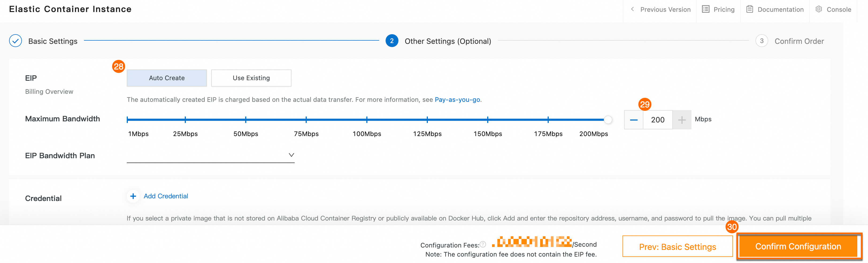868x263 pixels.
Task: Click Prev: Basic Settings button
Action: click(x=677, y=247)
